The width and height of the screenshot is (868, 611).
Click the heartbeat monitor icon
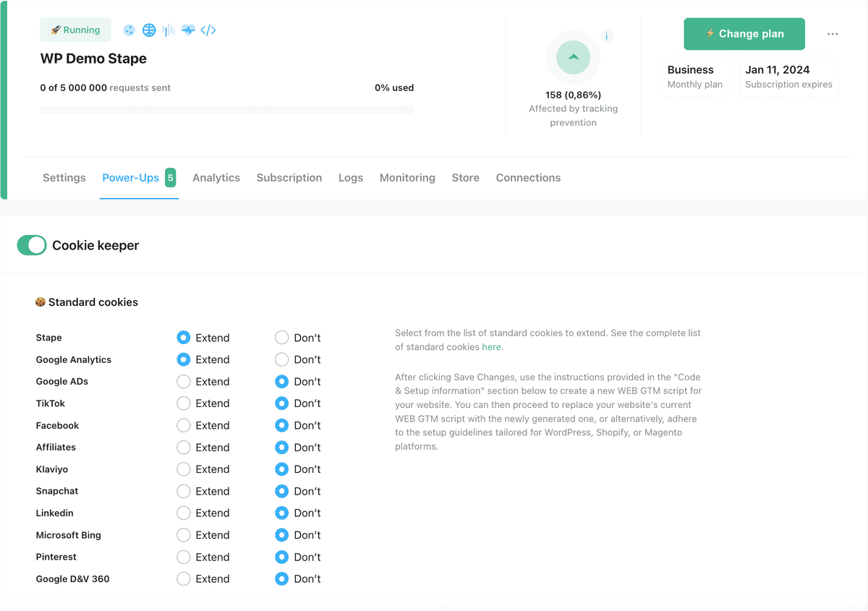click(x=188, y=30)
